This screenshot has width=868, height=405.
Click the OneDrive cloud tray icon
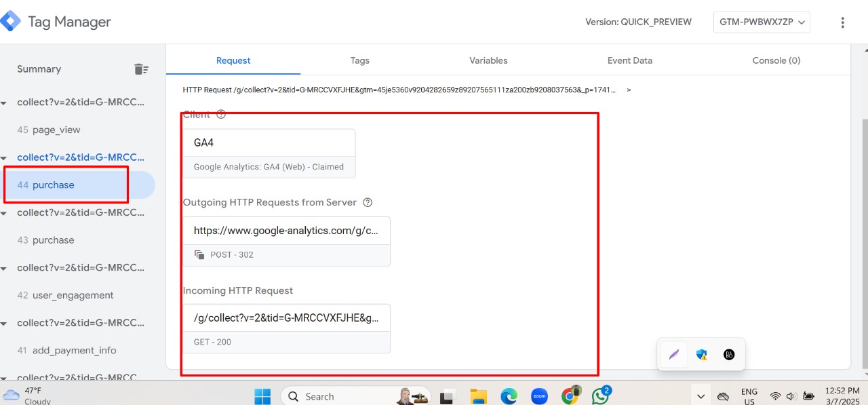coord(723,396)
